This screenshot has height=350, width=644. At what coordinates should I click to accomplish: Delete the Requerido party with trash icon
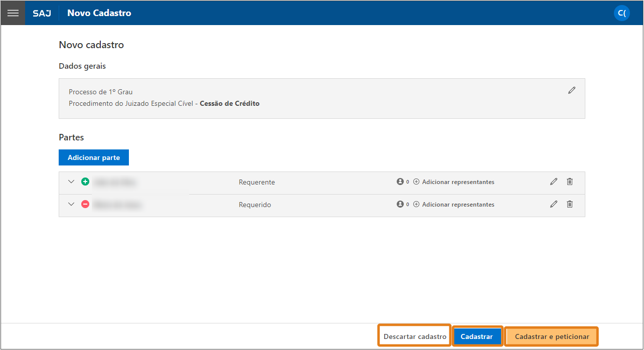pos(570,204)
